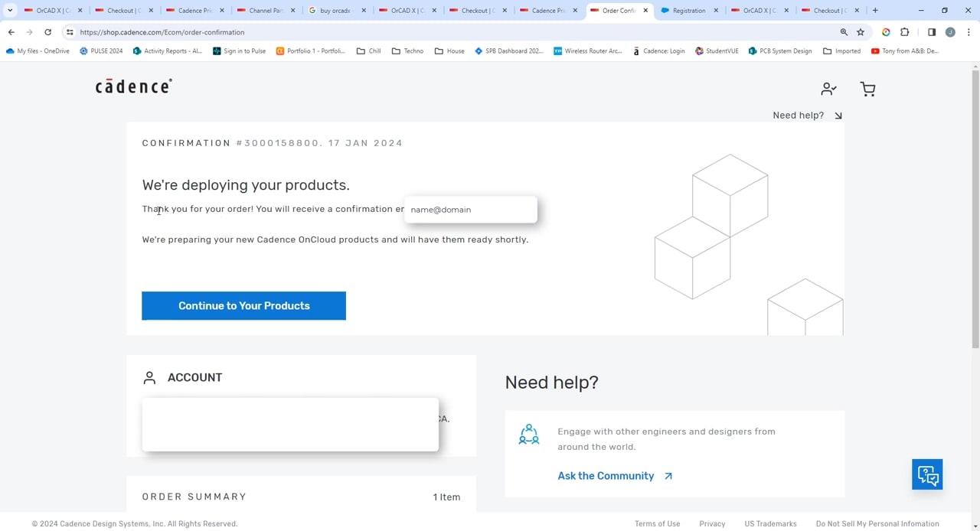Screen dimensions: 980x531
Task: Open the SPB Dashboard bookmark
Action: (508, 51)
